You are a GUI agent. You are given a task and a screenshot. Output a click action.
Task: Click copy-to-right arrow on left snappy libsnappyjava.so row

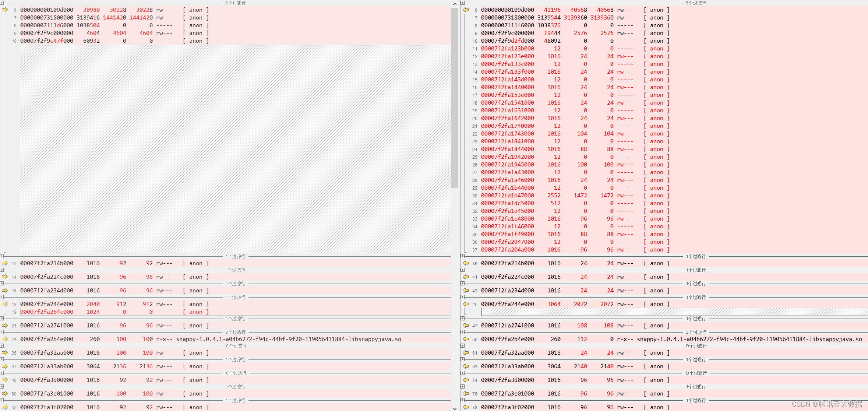click(5, 339)
